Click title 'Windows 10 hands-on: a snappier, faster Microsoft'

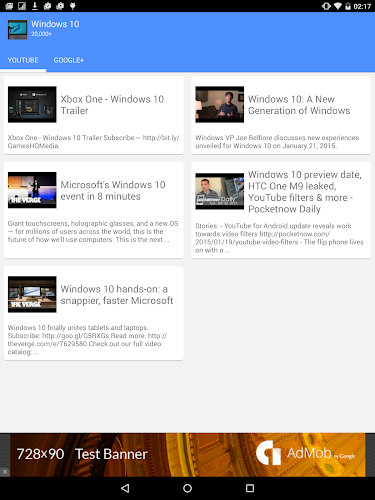(117, 295)
